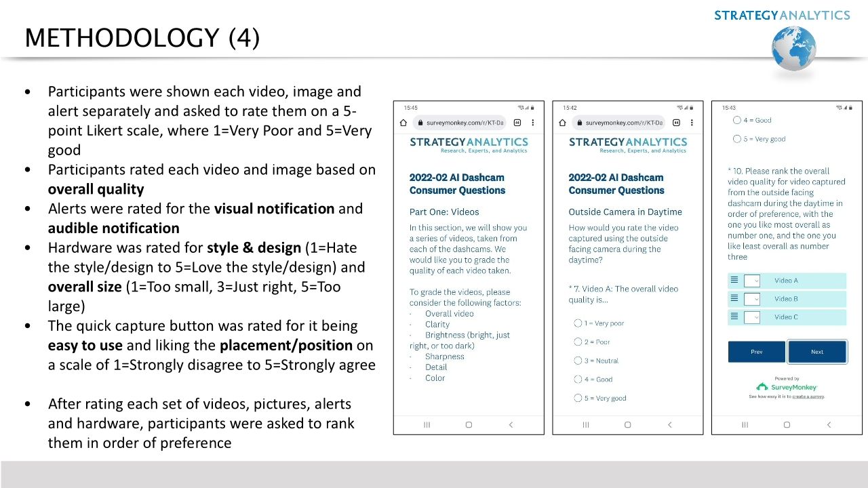This screenshot has height=488, width=868.
Task: Click the home icon in the left phone's address bar
Action: [403, 123]
